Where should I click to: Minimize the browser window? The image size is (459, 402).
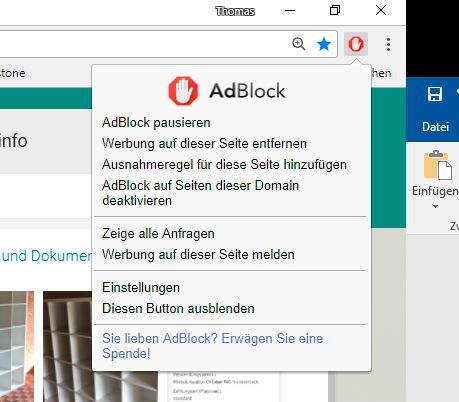tap(290, 10)
